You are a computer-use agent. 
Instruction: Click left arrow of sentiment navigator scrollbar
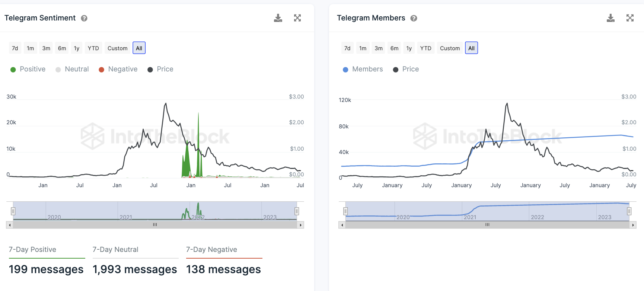pos(10,225)
